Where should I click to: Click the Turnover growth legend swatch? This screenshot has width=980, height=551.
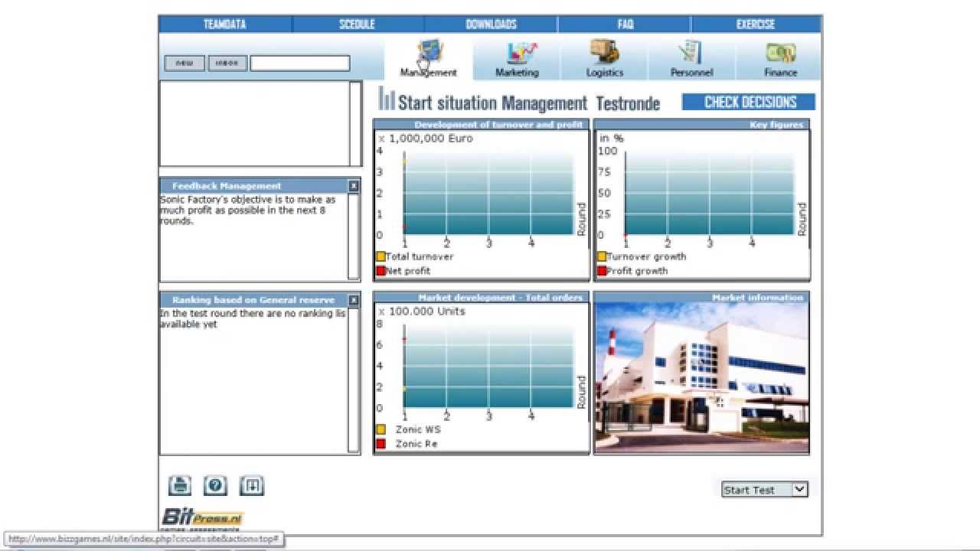pyautogui.click(x=602, y=256)
